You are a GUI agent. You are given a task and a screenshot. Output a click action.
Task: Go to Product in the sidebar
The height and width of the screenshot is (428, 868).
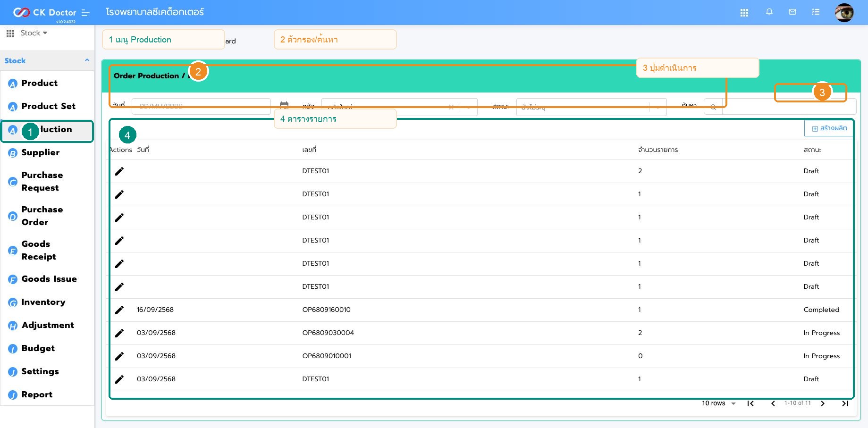click(x=40, y=83)
